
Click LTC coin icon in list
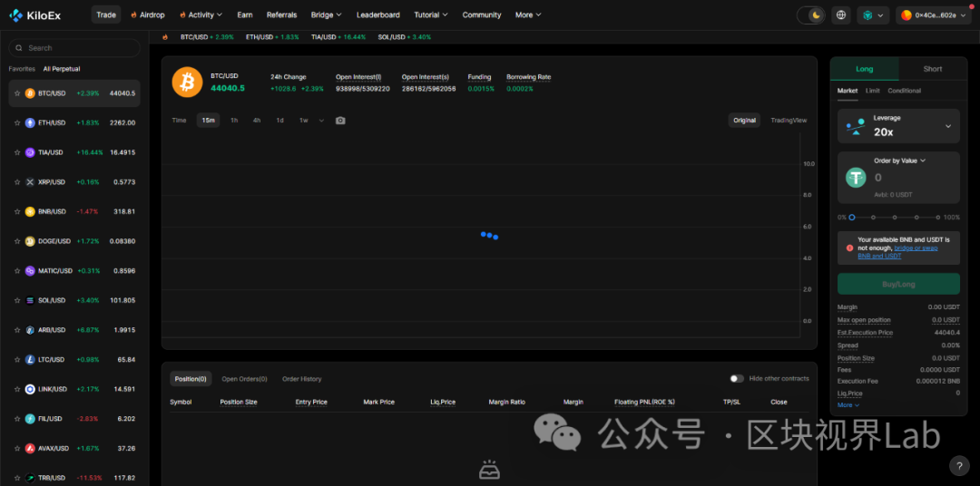coord(30,359)
